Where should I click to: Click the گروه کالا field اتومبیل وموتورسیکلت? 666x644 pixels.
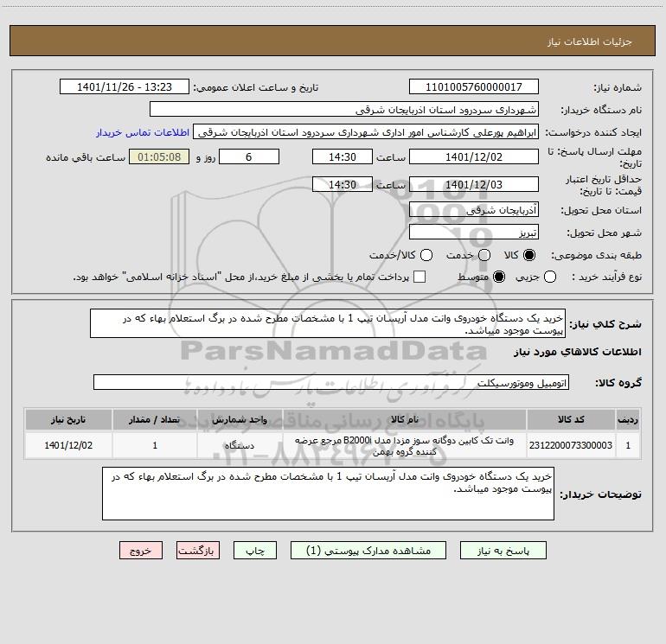331,382
